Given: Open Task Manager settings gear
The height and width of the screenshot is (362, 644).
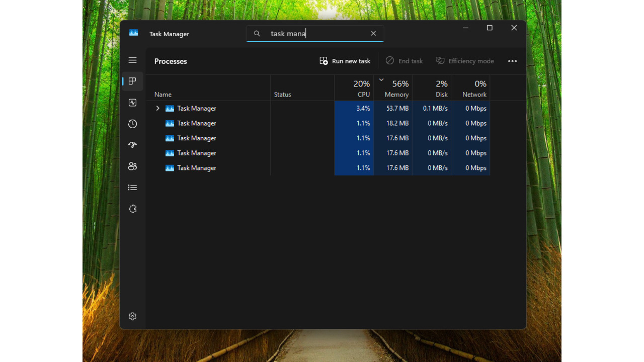Looking at the screenshot, I should [x=132, y=316].
